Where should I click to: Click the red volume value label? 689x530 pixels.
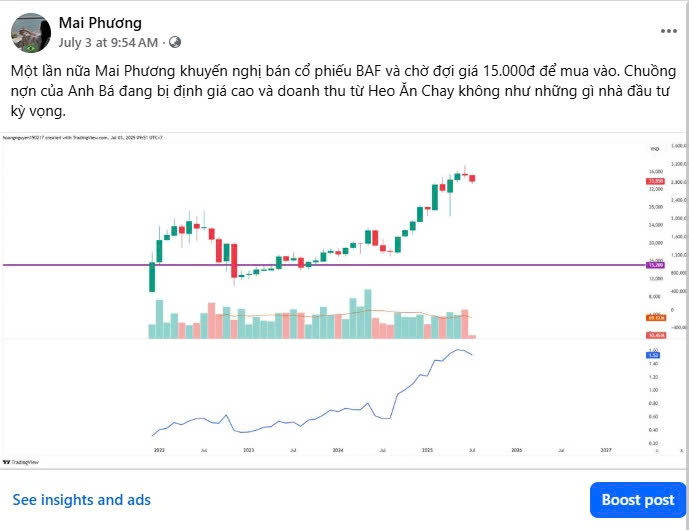(x=657, y=335)
